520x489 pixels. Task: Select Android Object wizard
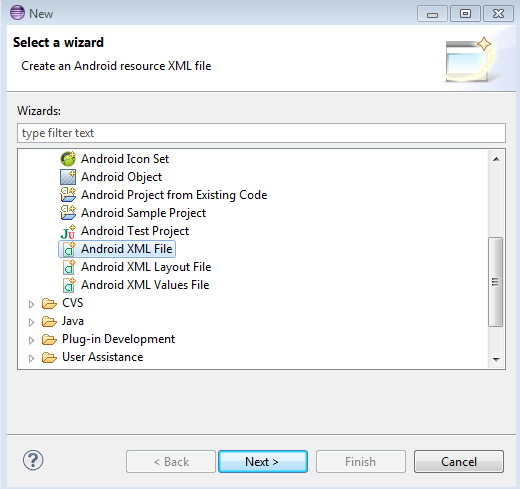[121, 177]
